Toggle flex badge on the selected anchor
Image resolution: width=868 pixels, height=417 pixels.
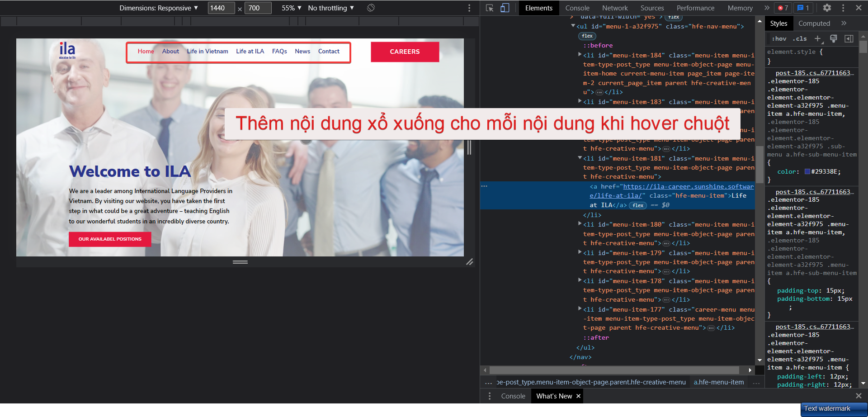[x=638, y=205]
